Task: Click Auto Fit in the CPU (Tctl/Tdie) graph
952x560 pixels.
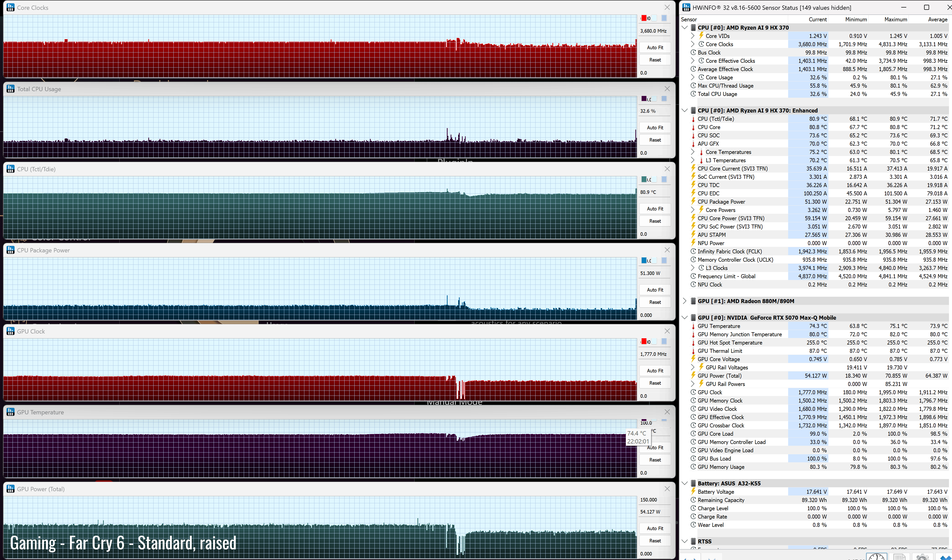Action: [x=655, y=209]
